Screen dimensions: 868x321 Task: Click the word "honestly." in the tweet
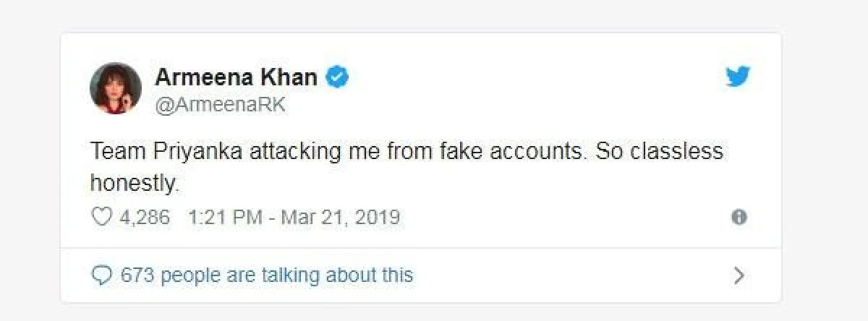pos(134,183)
